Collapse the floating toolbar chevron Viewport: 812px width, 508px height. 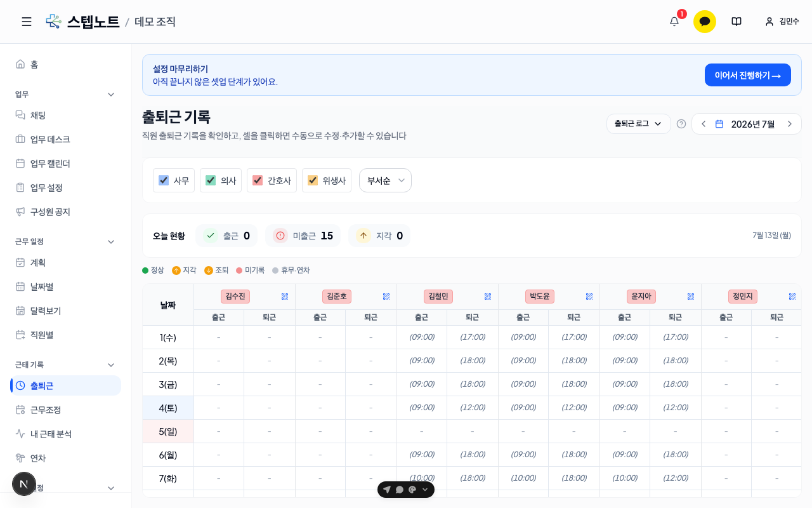[x=425, y=490]
